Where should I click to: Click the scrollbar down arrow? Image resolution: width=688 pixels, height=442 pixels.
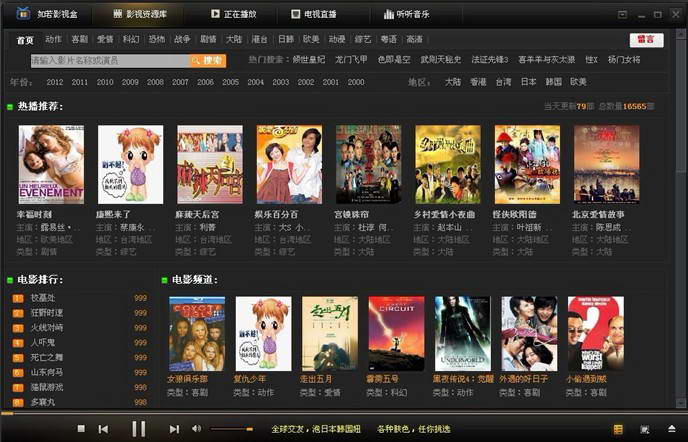[681, 403]
